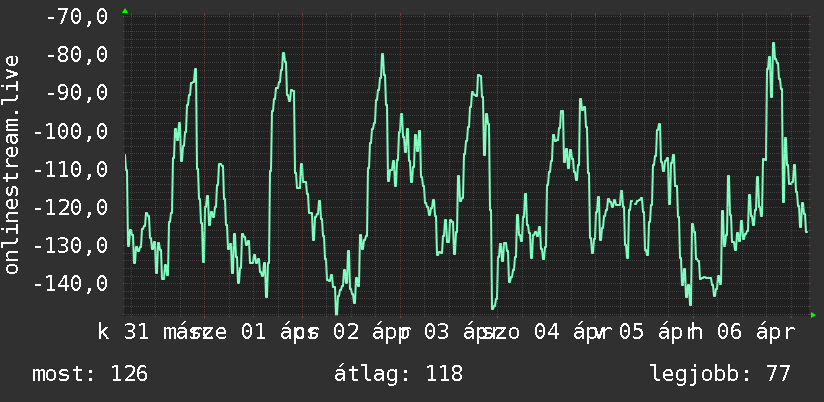Click the 'cs 02 ápr' date label
The width and height of the screenshot is (824, 402).
pyautogui.click(x=352, y=333)
